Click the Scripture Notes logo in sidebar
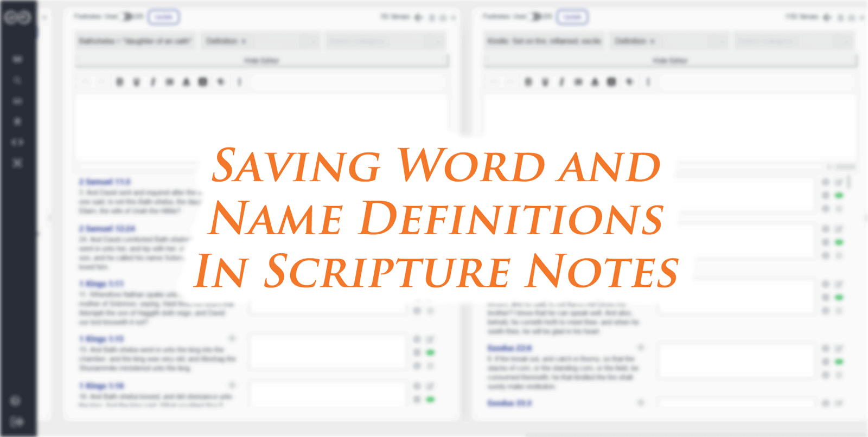This screenshot has width=868, height=437. point(18,18)
